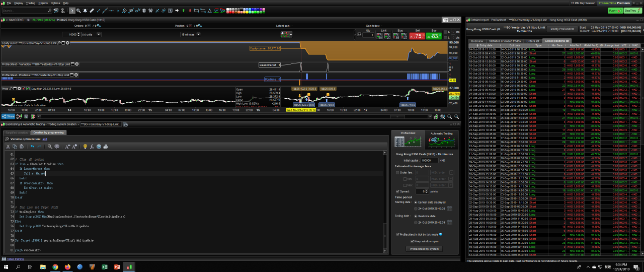This screenshot has height=272, width=644.
Task: Cut selected code with scissors icon
Action: pos(8,147)
